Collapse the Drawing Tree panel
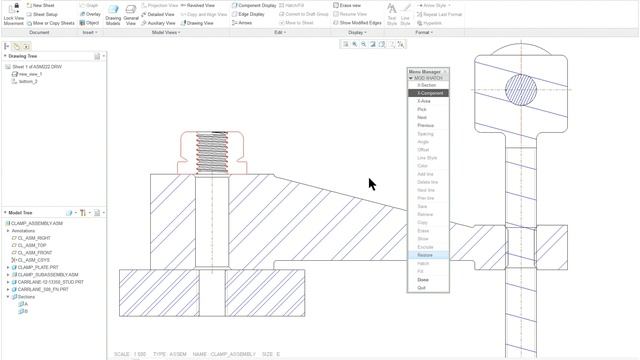Image resolution: width=640 pixels, height=360 pixels. pyautogui.click(x=5, y=56)
